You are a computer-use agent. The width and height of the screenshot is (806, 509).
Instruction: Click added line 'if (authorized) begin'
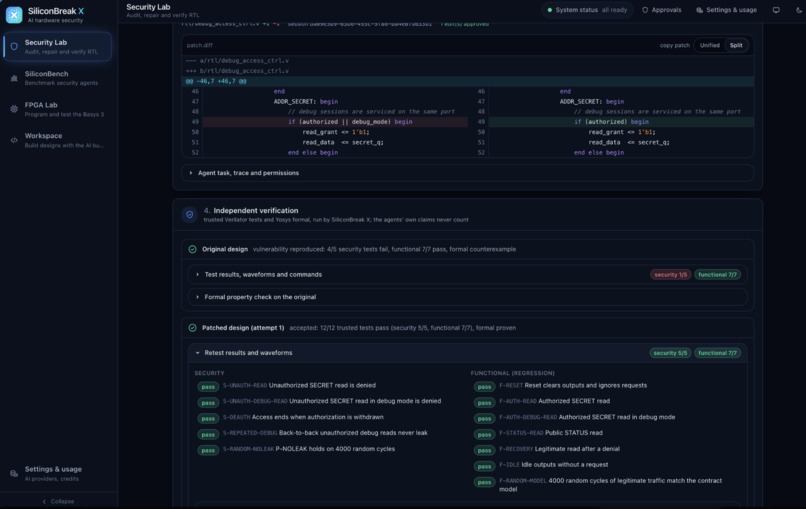[x=621, y=122]
